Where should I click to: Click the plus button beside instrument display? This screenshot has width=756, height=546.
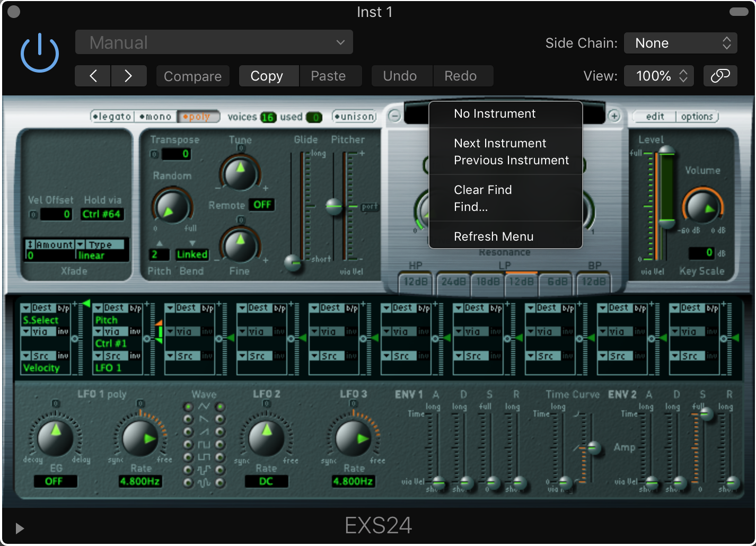click(614, 116)
